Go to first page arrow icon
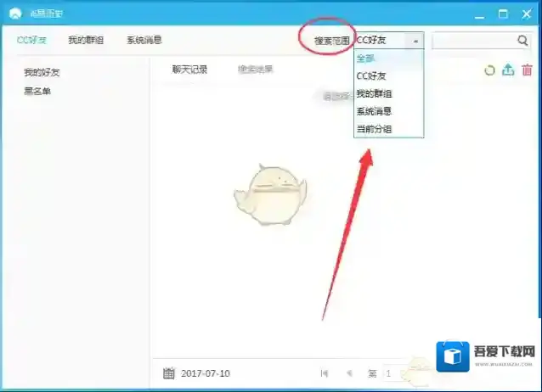The width and height of the screenshot is (542, 392). [x=325, y=373]
